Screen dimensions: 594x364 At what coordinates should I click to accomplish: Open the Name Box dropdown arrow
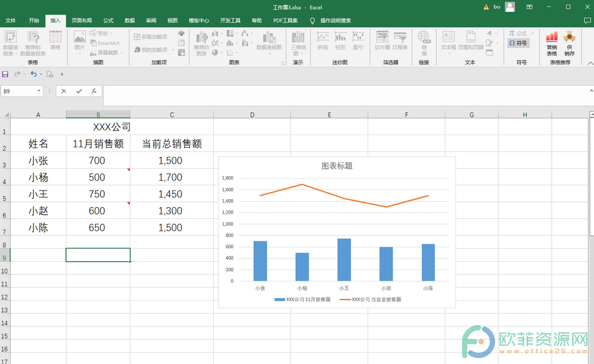click(x=39, y=91)
